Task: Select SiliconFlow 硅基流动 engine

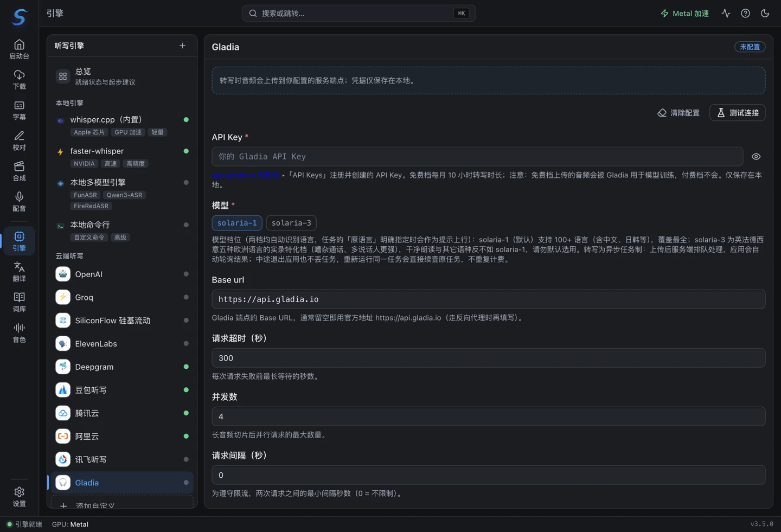Action: point(122,321)
